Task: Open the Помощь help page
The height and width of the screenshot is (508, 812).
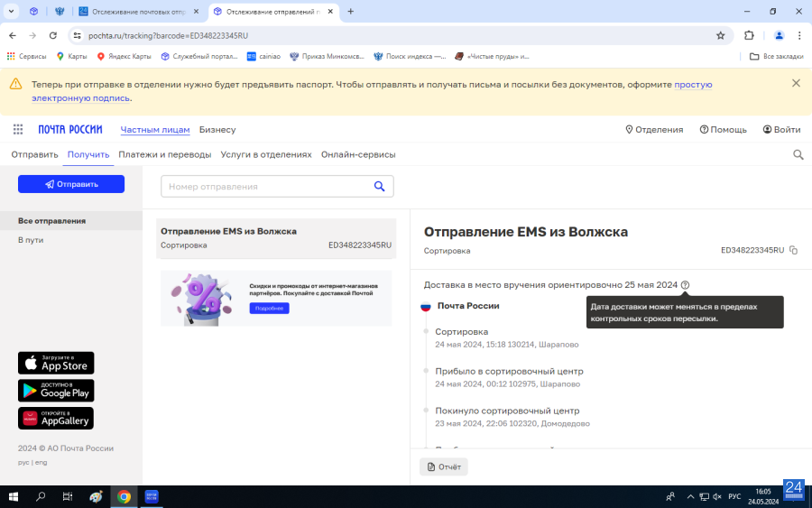Action: (x=723, y=129)
